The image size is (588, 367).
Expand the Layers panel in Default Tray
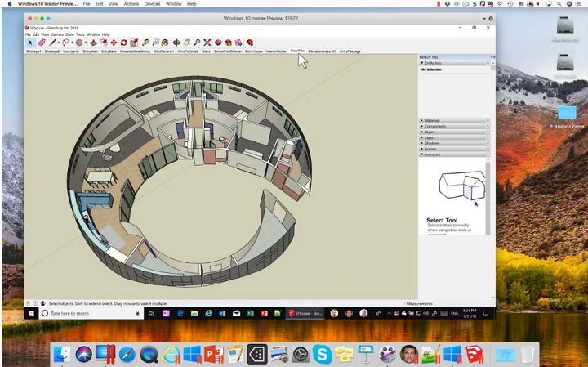(430, 137)
